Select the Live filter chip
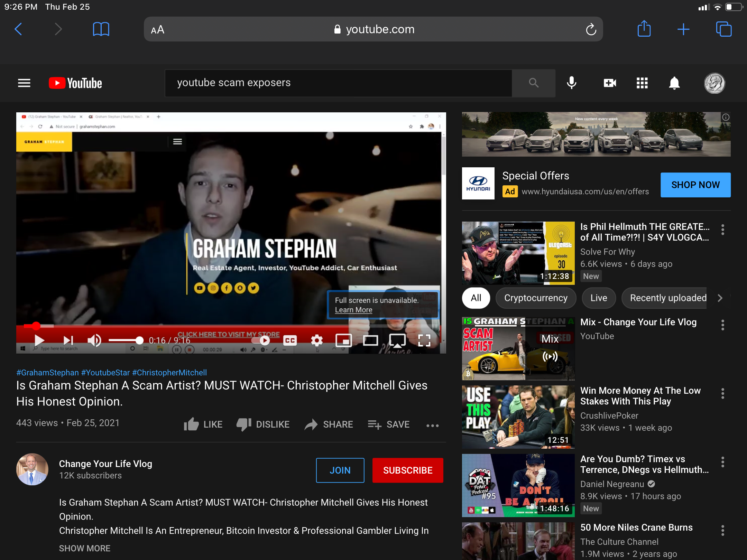The image size is (747, 560). [x=599, y=298]
